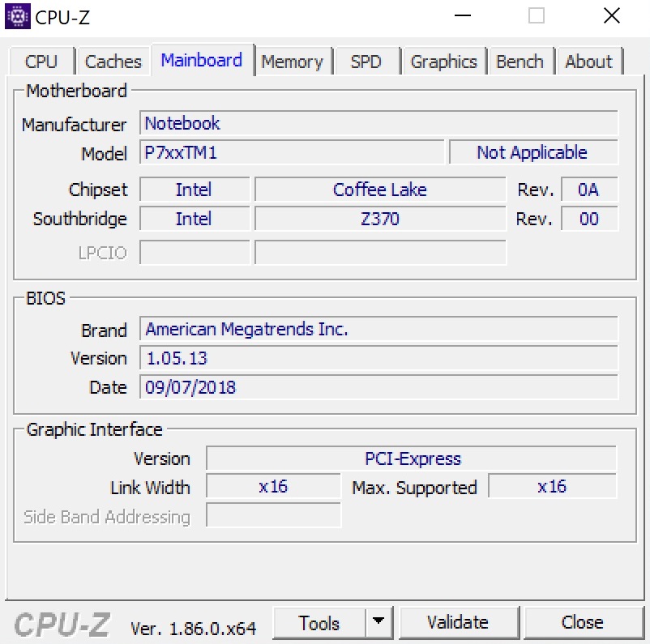Click the Model field P7xxTM1

(292, 152)
